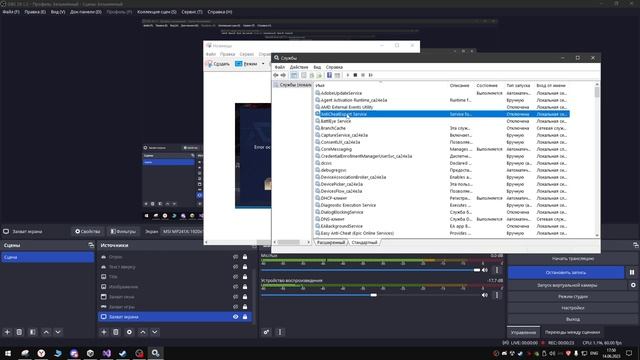Click Forward arrow in Services toolbar

[283, 75]
